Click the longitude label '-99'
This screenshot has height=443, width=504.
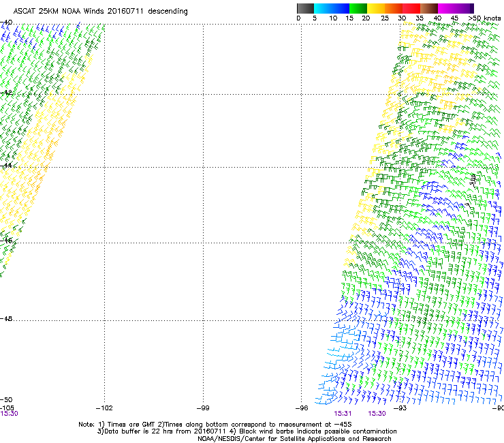click(203, 408)
